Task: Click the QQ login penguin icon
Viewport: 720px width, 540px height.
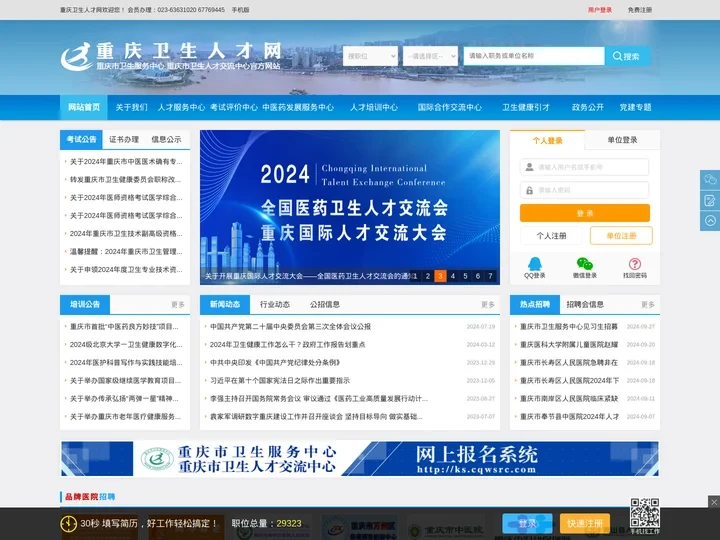Action: click(x=534, y=264)
